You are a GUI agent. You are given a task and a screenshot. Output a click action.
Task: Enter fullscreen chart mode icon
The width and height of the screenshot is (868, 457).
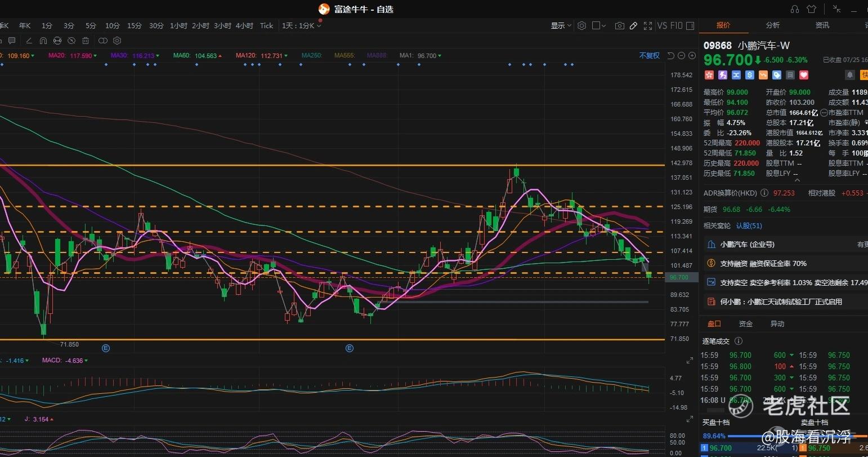(648, 26)
